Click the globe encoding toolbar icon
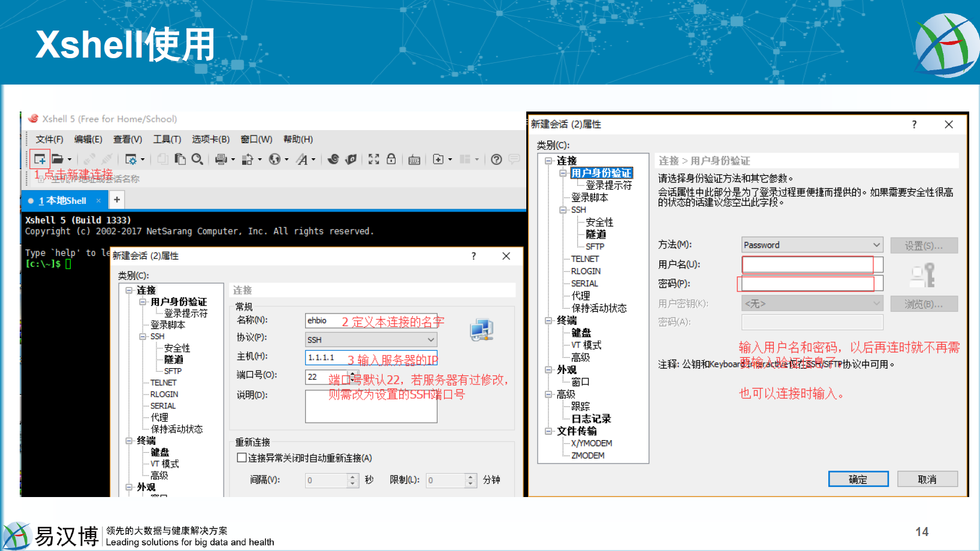 coord(275,159)
